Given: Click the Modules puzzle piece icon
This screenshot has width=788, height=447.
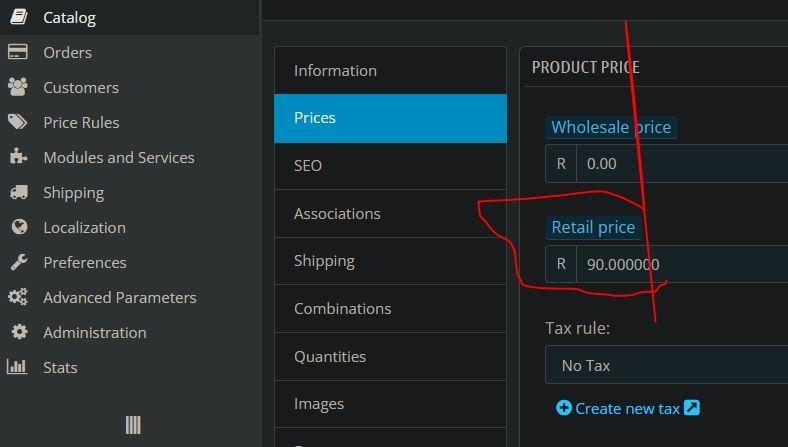Looking at the screenshot, I should 18,156.
